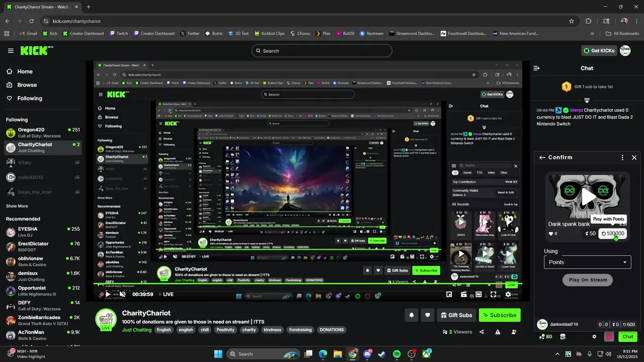Play the stream video
This screenshot has width=644, height=362.
pos(107,294)
